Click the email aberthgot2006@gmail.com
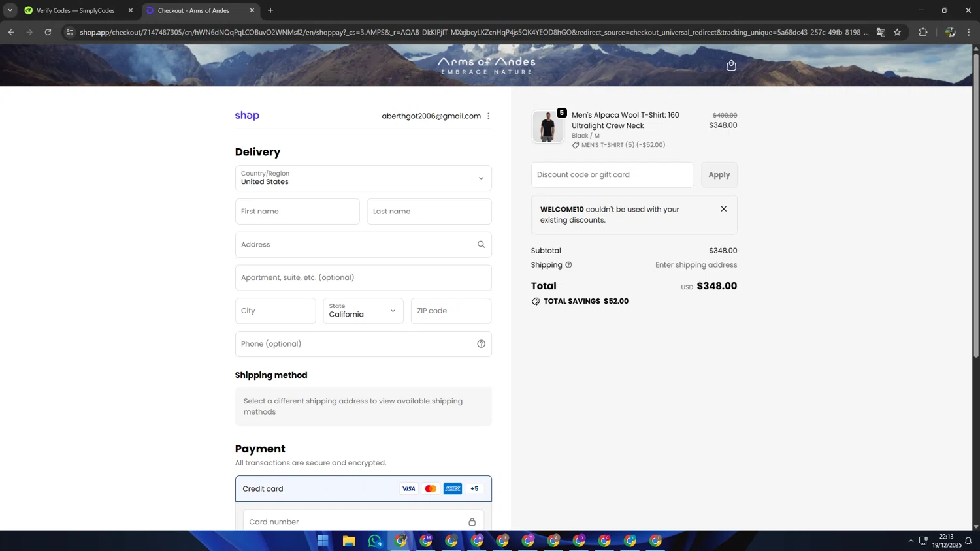 (431, 116)
